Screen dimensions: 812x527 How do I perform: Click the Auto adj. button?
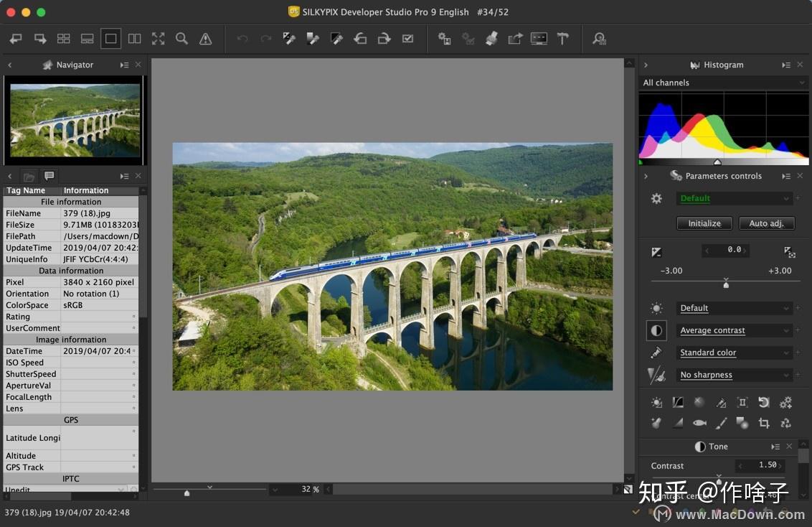coord(766,223)
